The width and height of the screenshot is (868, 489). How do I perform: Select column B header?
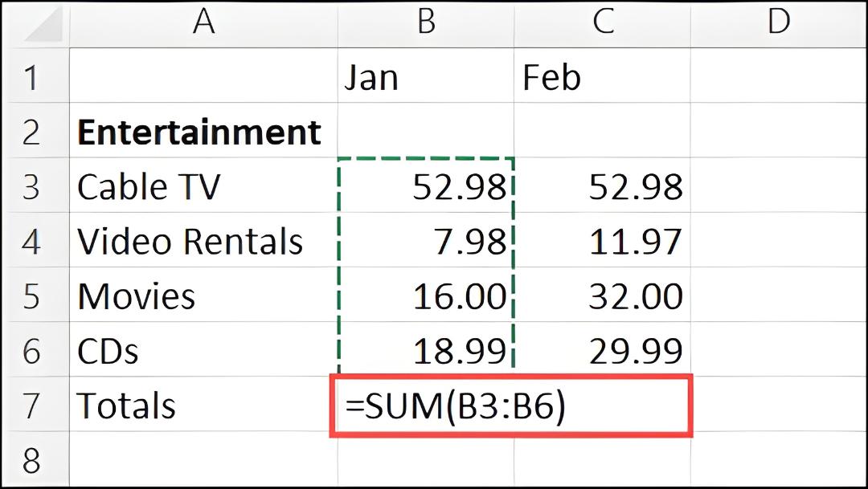click(x=426, y=24)
